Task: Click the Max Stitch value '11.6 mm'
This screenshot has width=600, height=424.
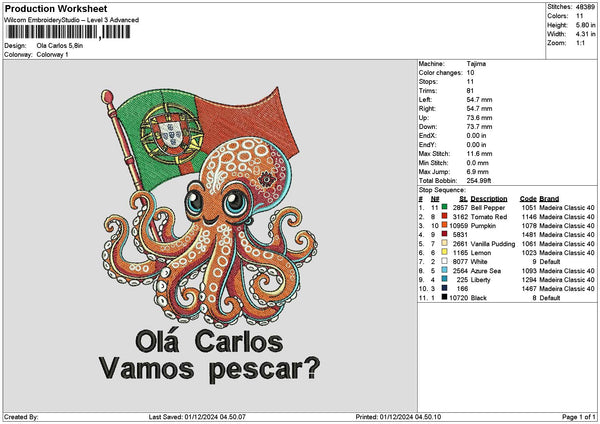Action: coord(479,154)
